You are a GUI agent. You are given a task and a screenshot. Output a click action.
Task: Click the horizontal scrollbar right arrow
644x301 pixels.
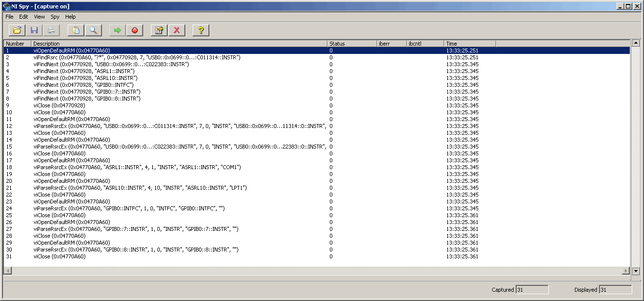(x=626, y=271)
